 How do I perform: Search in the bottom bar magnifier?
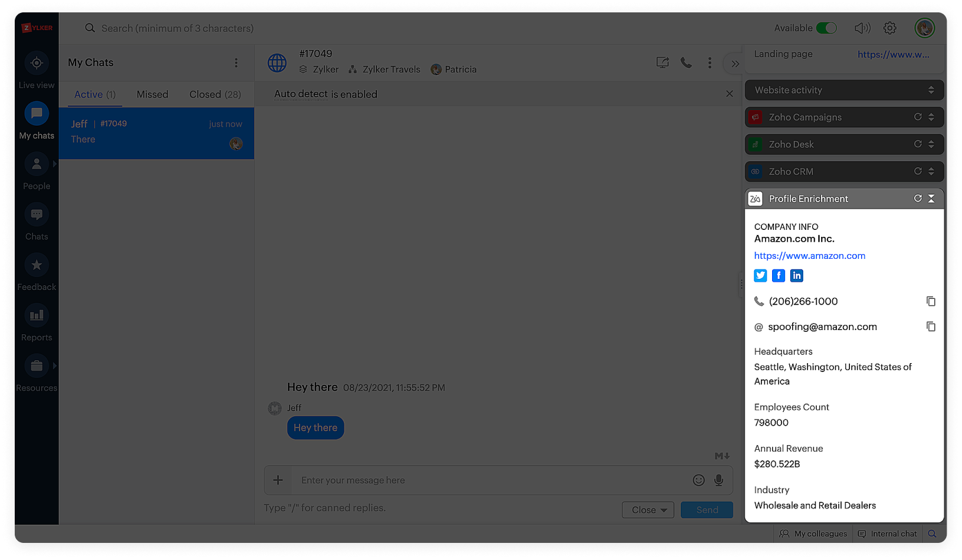[x=932, y=534]
